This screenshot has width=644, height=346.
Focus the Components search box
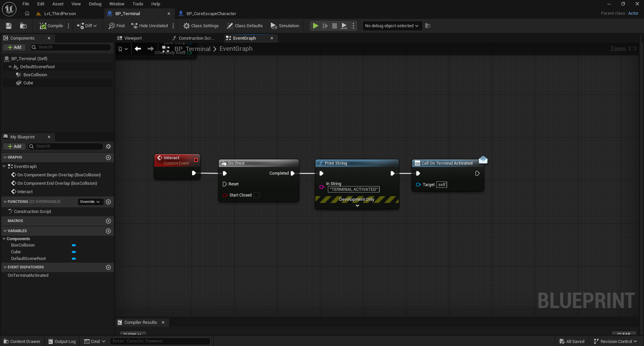coord(70,47)
